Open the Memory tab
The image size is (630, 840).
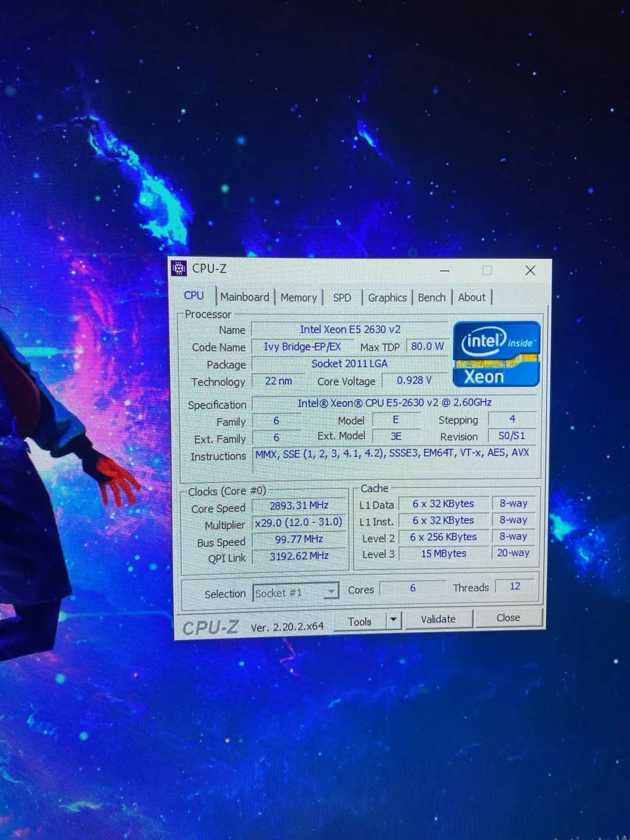tap(299, 297)
